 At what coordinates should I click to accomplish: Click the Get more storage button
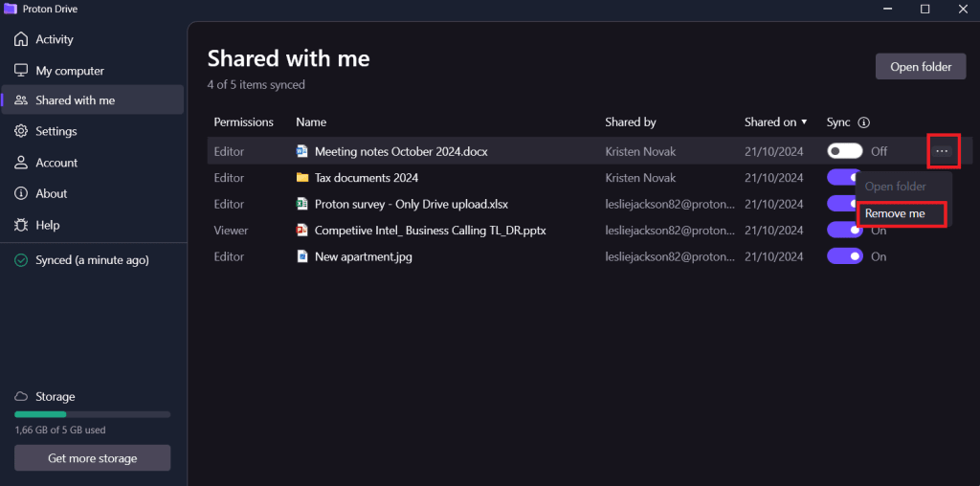[93, 458]
